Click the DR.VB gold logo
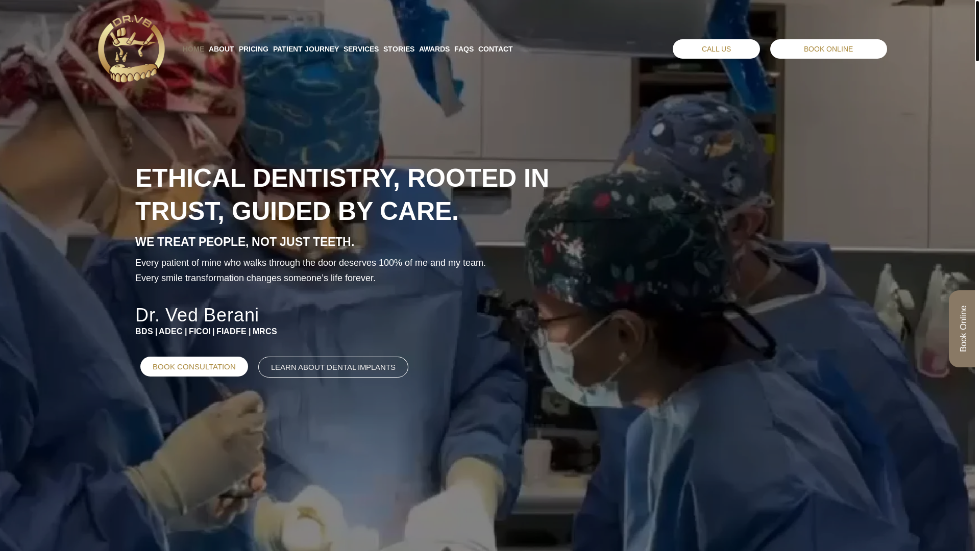 [x=131, y=49]
